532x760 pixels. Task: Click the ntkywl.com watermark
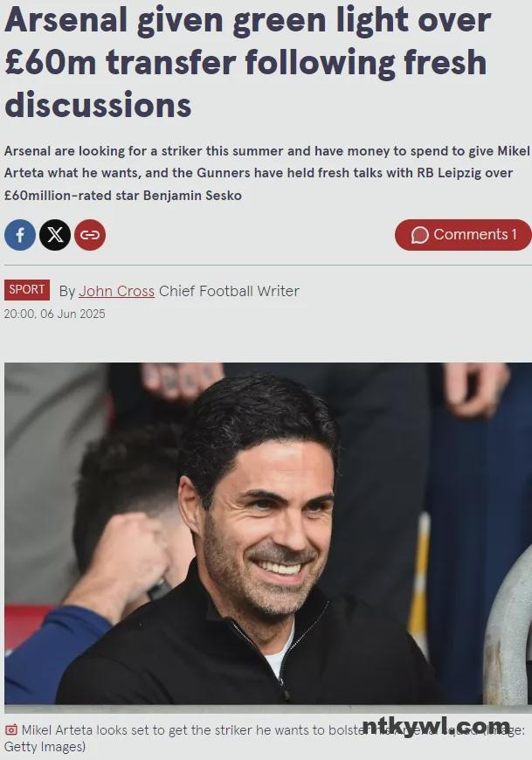(436, 726)
